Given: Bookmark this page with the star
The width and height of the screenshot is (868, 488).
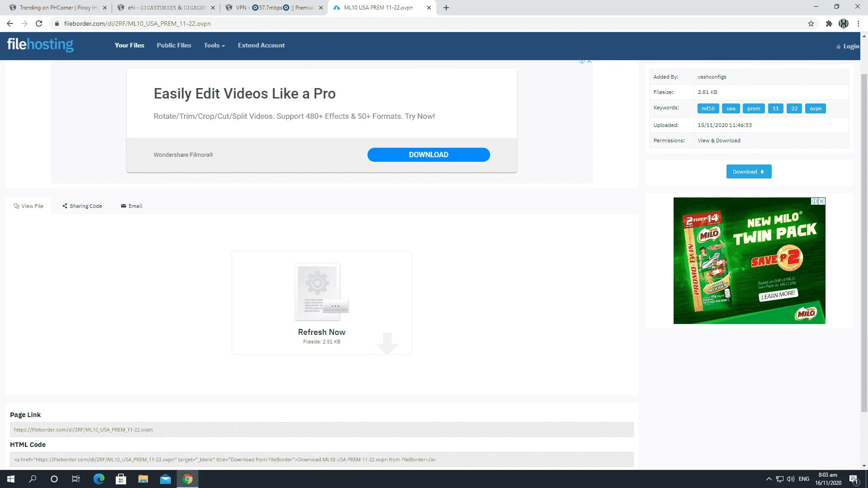Looking at the screenshot, I should [x=811, y=23].
